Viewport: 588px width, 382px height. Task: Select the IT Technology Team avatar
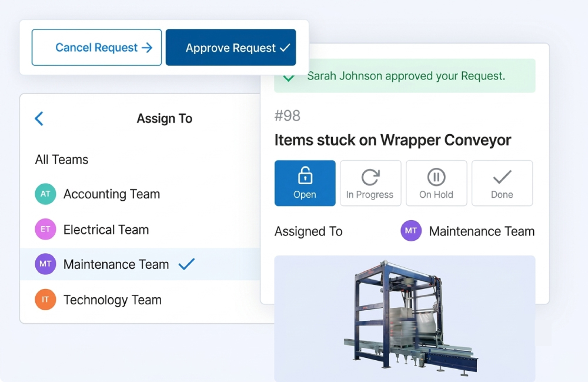(45, 300)
